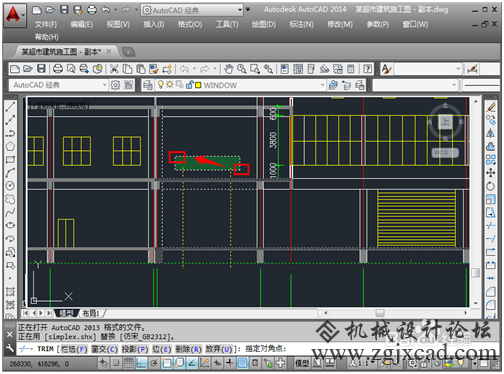Viewport: 504px width, 374px height.
Task: Toggle the layer lightbulb on/off icon
Action: point(161,85)
